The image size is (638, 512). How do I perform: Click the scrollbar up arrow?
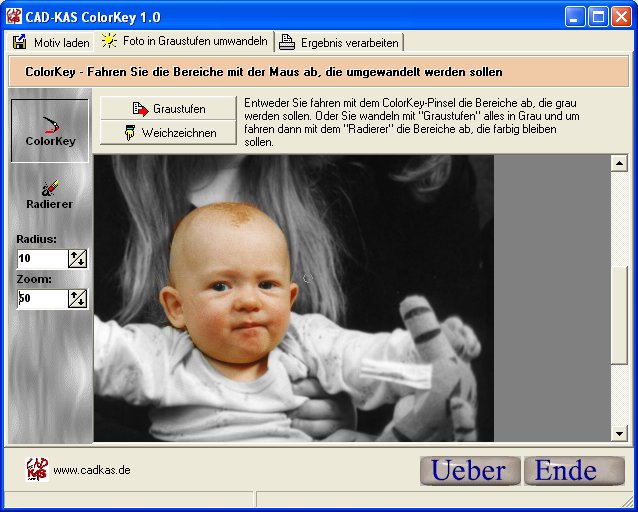coord(619,163)
